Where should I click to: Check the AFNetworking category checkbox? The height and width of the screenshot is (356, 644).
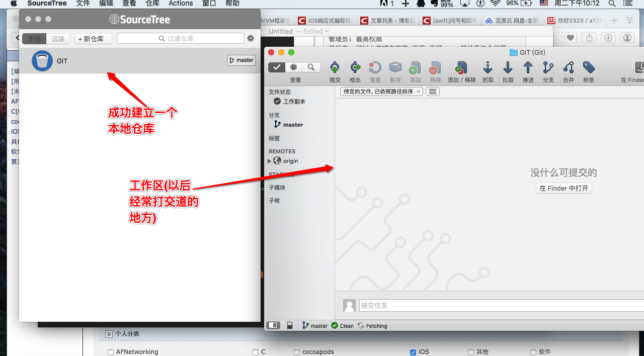point(111,352)
